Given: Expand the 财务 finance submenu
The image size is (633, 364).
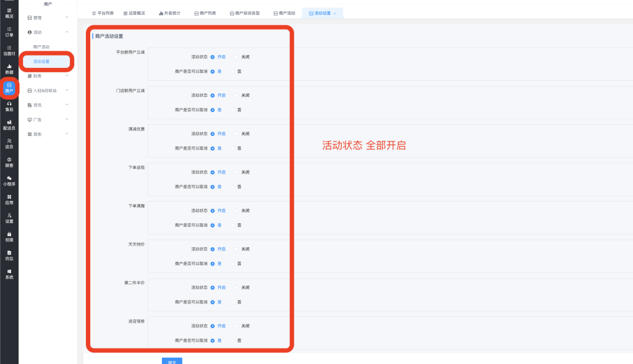Looking at the screenshot, I should pos(48,76).
